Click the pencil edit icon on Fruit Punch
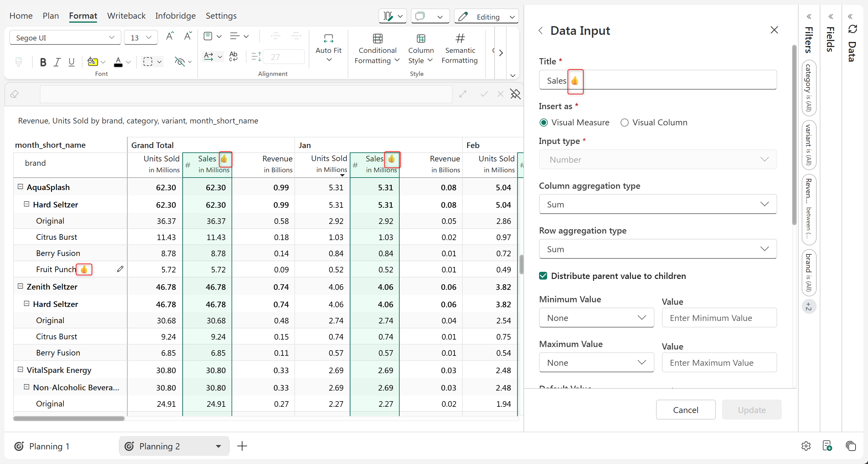868x464 pixels. coord(120,269)
